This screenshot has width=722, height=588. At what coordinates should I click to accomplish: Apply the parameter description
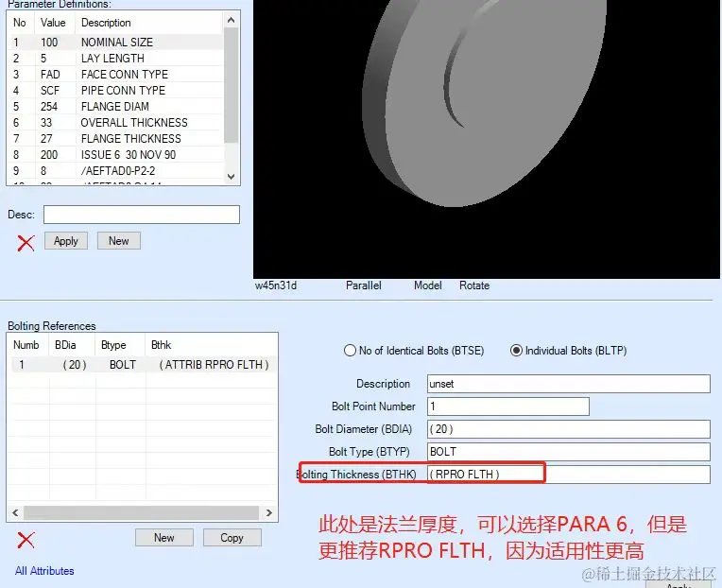pos(66,241)
